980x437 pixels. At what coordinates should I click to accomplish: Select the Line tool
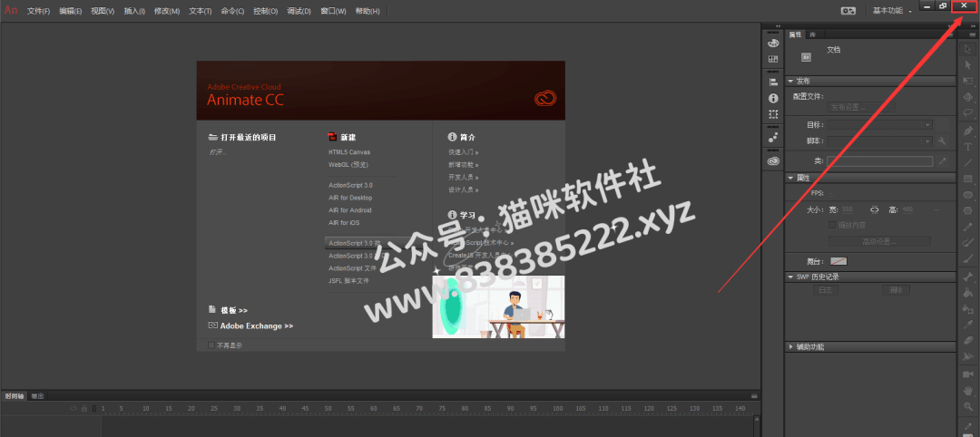click(968, 162)
